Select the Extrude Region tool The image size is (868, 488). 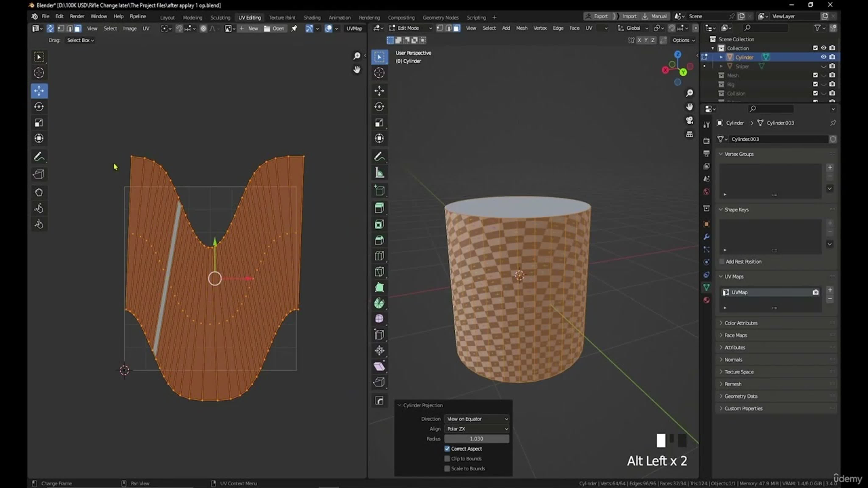(x=379, y=208)
